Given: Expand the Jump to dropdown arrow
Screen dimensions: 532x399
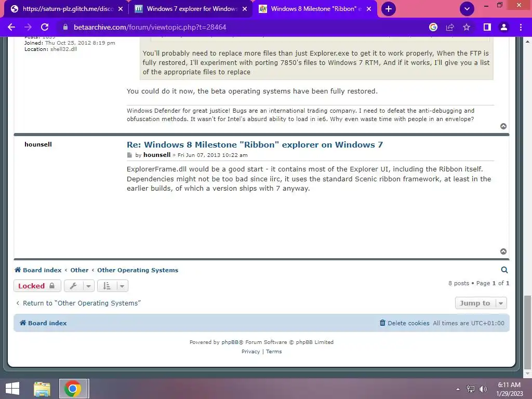Looking at the screenshot, I should [501, 303].
